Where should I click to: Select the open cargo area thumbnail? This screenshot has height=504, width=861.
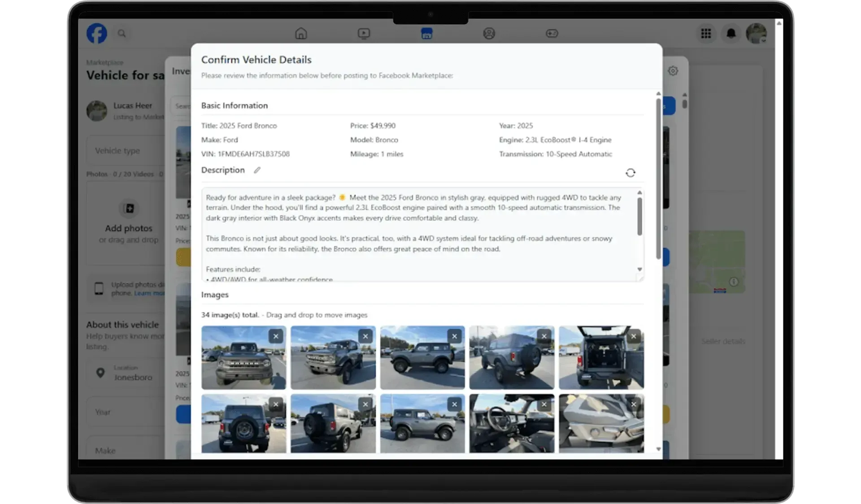point(601,358)
